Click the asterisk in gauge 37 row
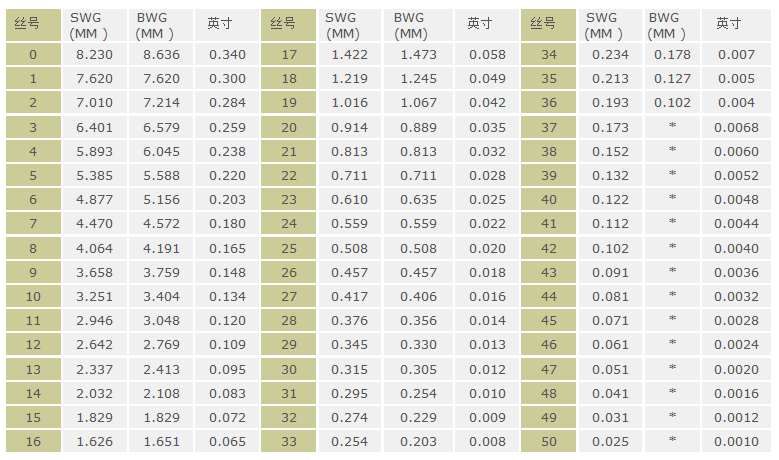 (672, 127)
